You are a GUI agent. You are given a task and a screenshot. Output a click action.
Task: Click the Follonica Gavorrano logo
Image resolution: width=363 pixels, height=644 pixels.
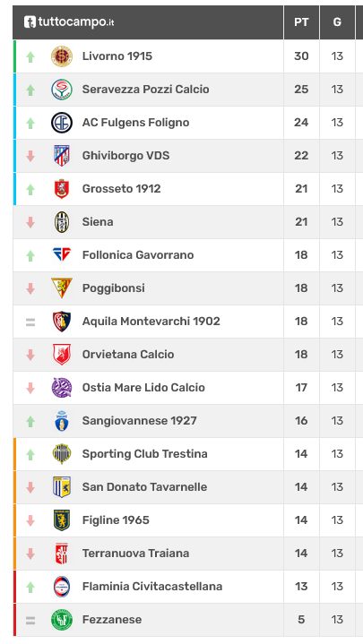pos(62,254)
